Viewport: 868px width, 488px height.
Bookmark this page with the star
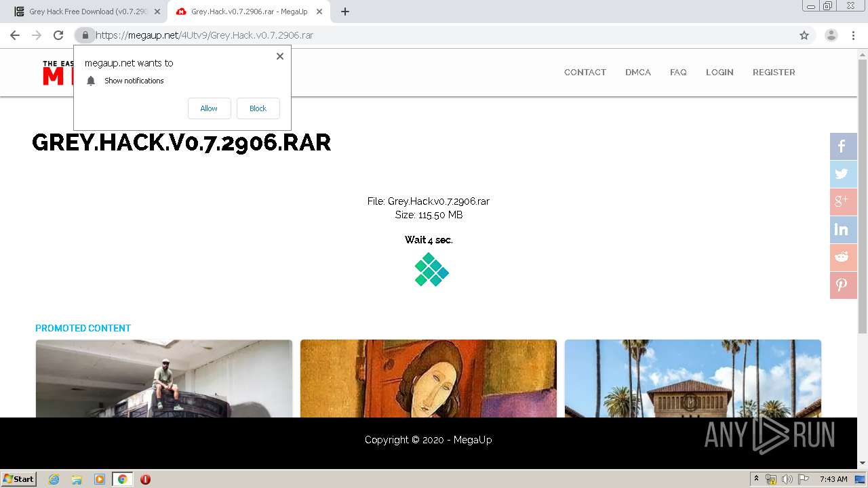coord(804,35)
